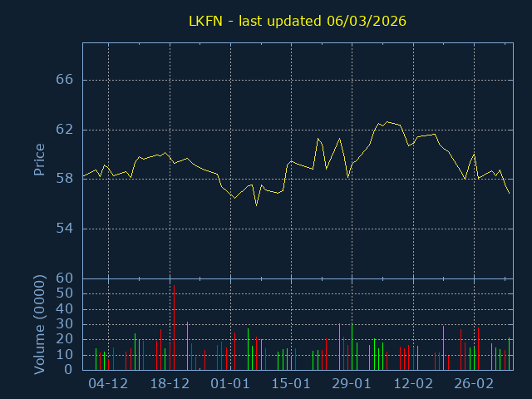
Task: Click the 58 price tick label
Action: pos(65,179)
